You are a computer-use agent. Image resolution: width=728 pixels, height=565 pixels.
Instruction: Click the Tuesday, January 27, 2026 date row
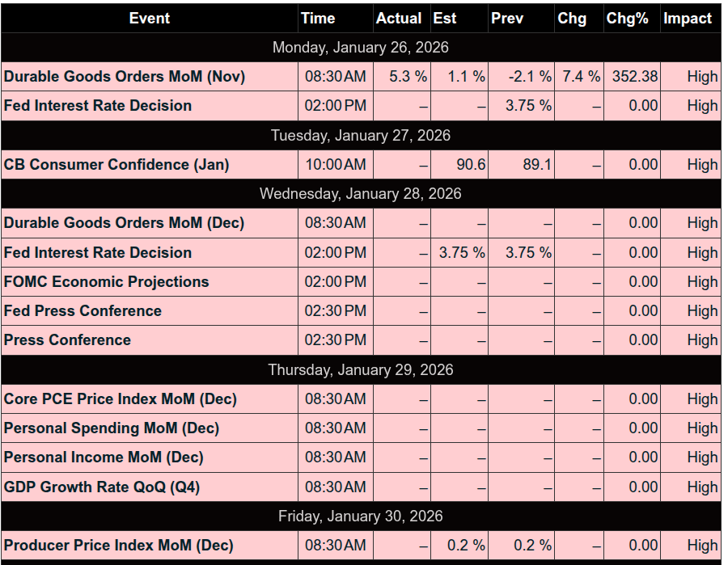(x=361, y=136)
